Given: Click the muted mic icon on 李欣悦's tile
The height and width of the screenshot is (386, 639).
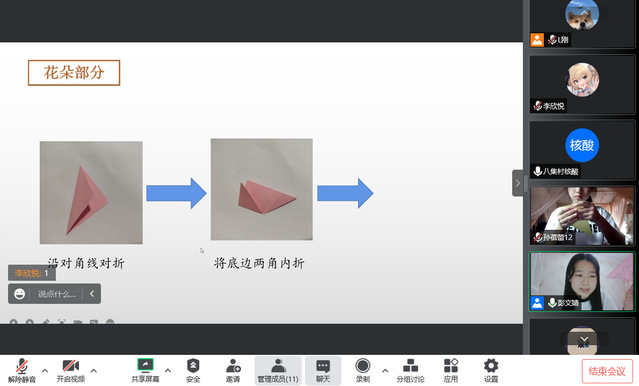Looking at the screenshot, I should [x=538, y=106].
